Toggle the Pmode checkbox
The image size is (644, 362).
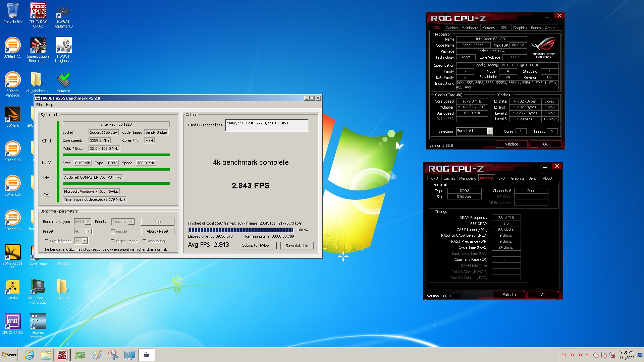(113, 231)
